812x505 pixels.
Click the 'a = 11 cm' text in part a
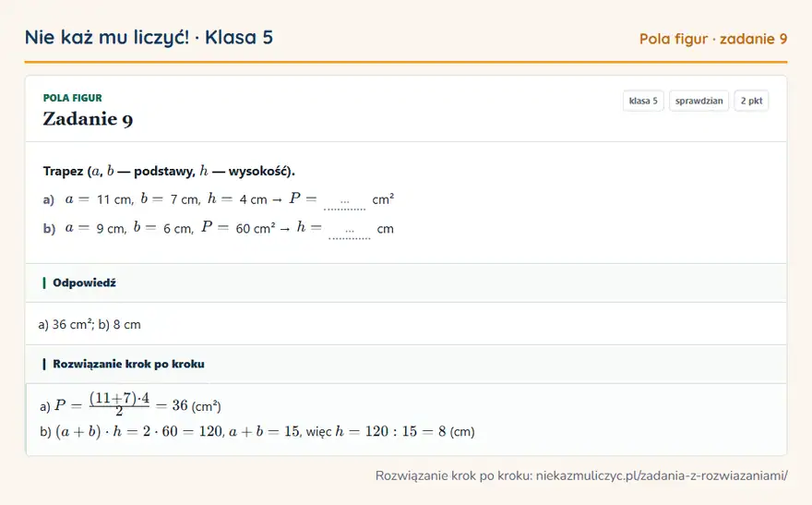pyautogui.click(x=100, y=198)
